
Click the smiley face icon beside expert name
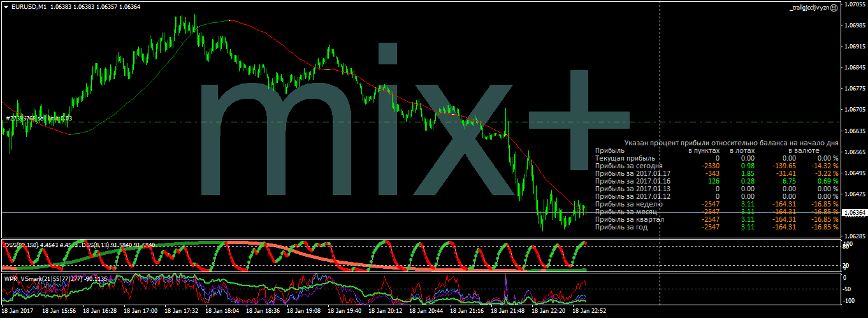(x=834, y=6)
